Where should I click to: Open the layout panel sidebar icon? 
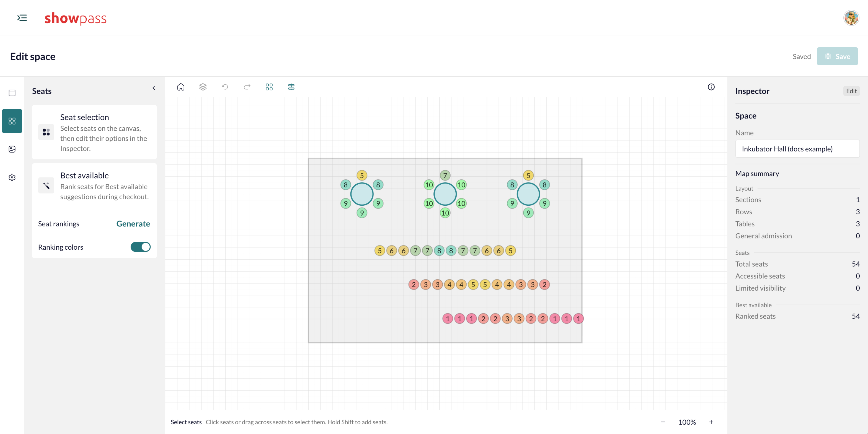click(12, 93)
